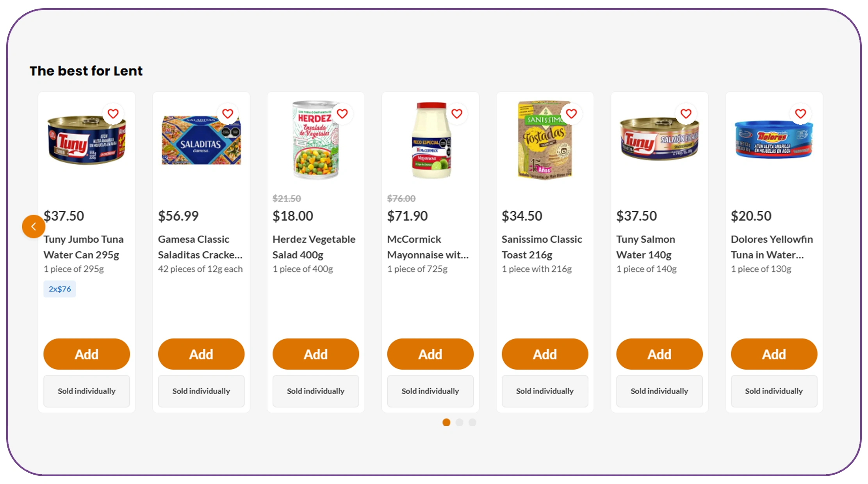The height and width of the screenshot is (484, 868).
Task: Click the heart on Herdez Vegetable Salad
Action: (342, 114)
